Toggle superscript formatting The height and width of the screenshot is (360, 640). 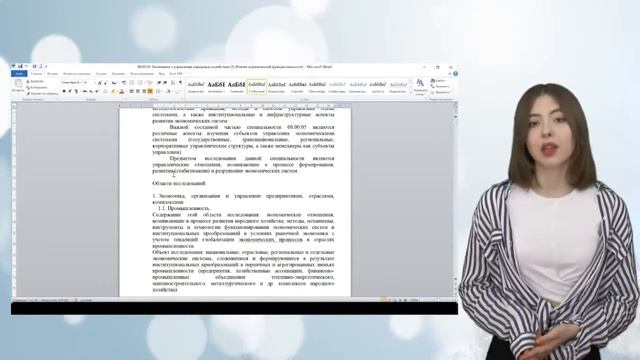click(x=97, y=91)
